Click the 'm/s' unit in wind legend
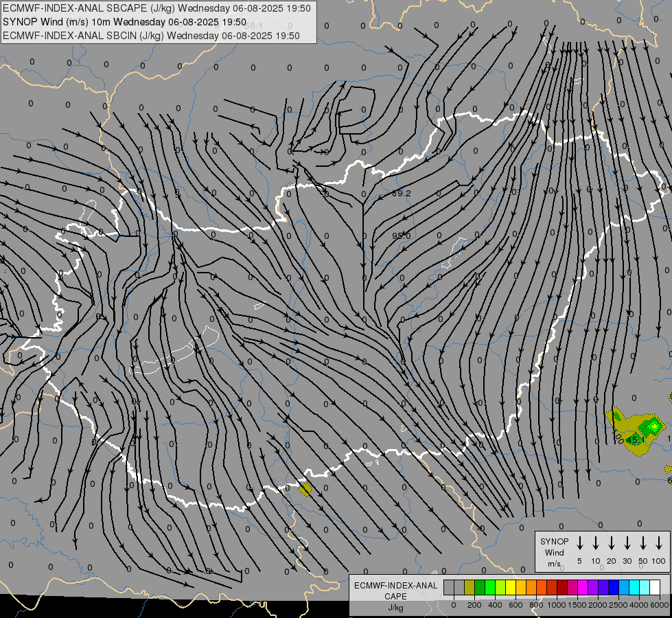 pyautogui.click(x=554, y=564)
